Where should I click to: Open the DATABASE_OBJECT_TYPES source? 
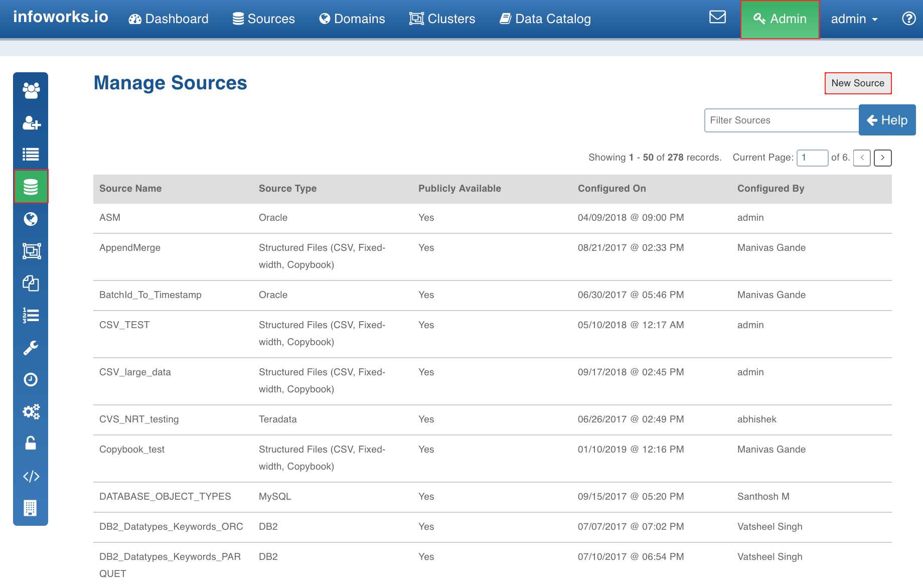coord(165,497)
